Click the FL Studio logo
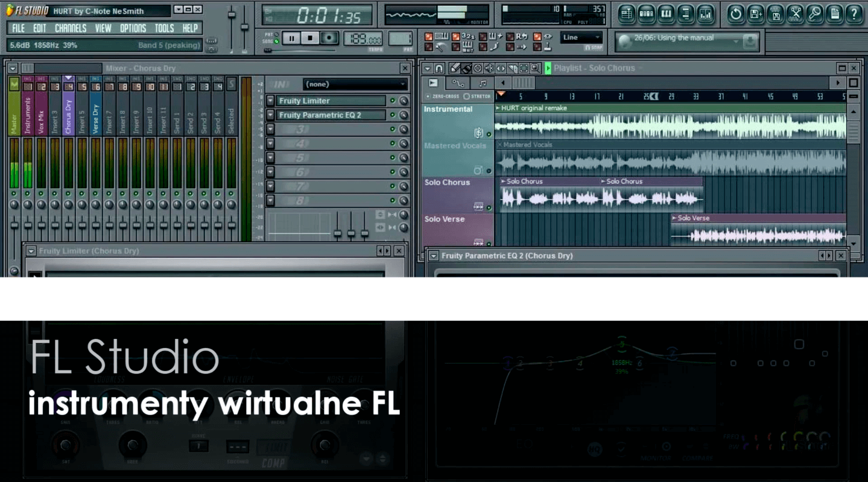The image size is (868, 482). coord(27,10)
